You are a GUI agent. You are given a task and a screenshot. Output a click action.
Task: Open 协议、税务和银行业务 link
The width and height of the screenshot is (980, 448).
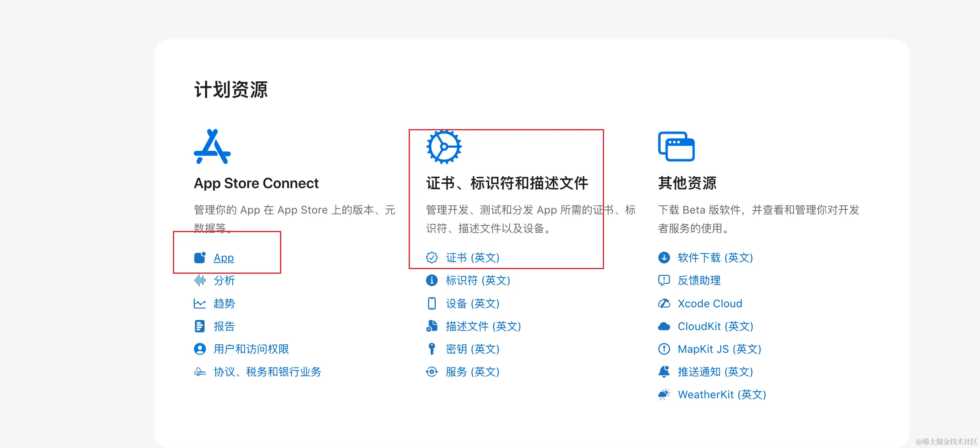[267, 372]
